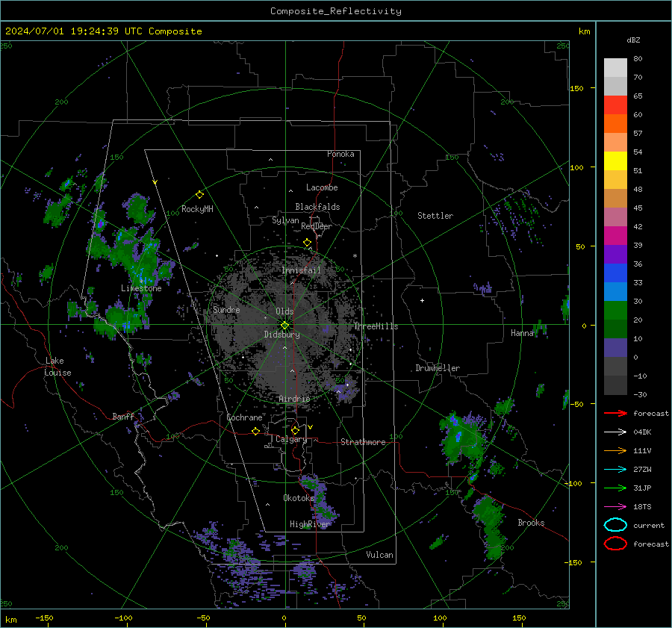This screenshot has height=628, width=672.
Task: Click the red forecast ellipse icon
Action: pos(615,544)
